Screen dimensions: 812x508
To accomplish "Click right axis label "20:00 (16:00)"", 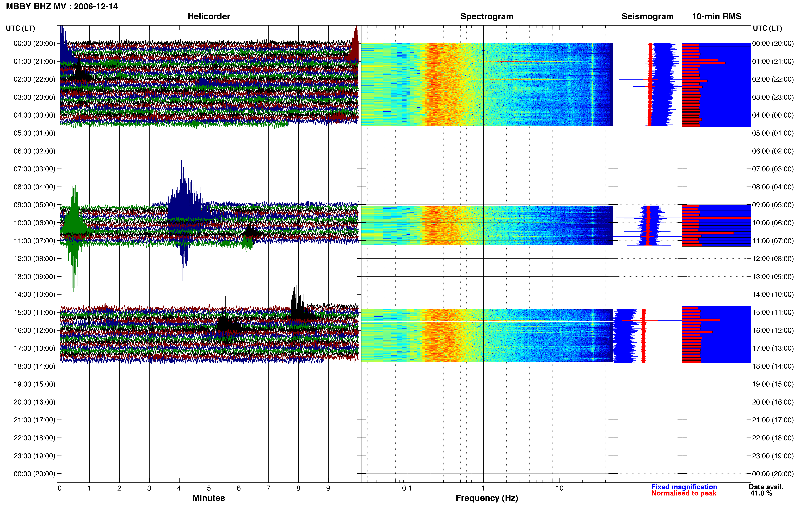I will coord(773,402).
